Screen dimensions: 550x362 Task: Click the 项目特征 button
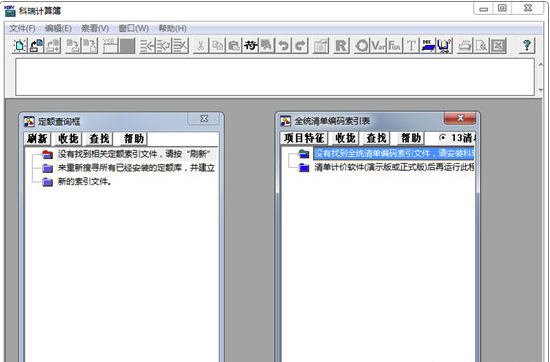(304, 138)
